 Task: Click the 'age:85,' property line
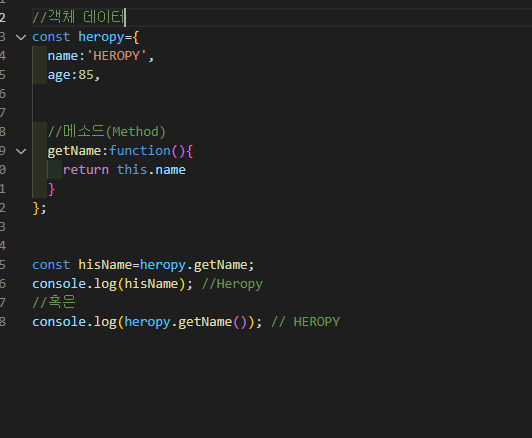(74, 75)
